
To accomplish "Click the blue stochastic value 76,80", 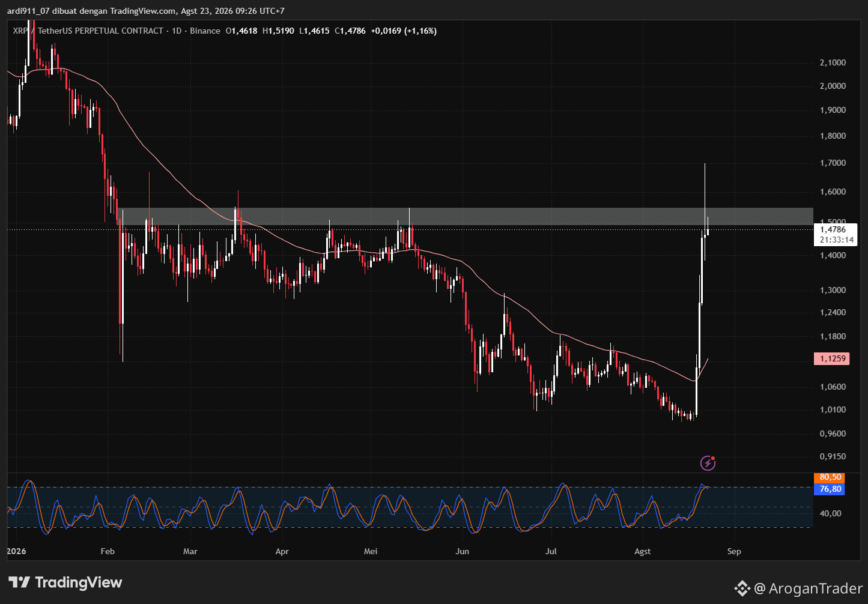I will pyautogui.click(x=830, y=489).
